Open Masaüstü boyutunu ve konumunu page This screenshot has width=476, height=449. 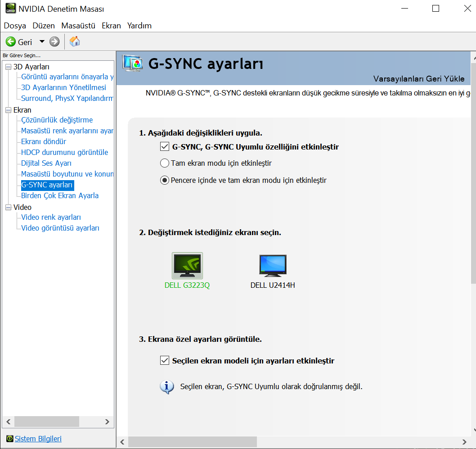67,174
